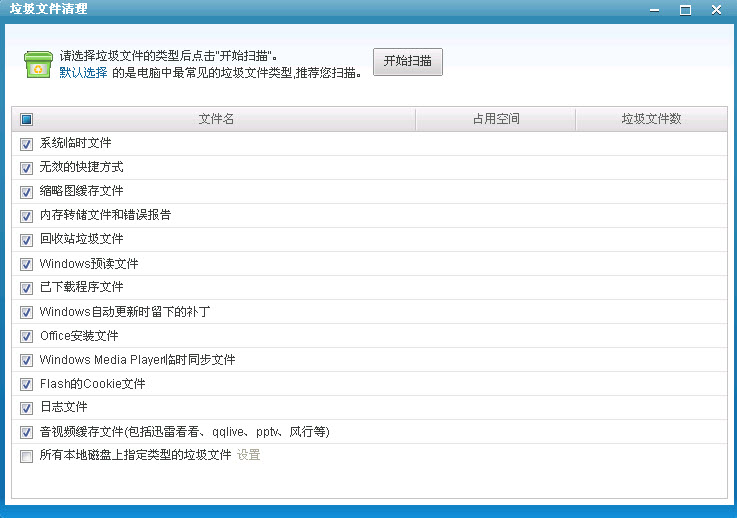
Task: Uncheck 内存转储文件和错误报告 checkbox
Action: pyautogui.click(x=27, y=216)
